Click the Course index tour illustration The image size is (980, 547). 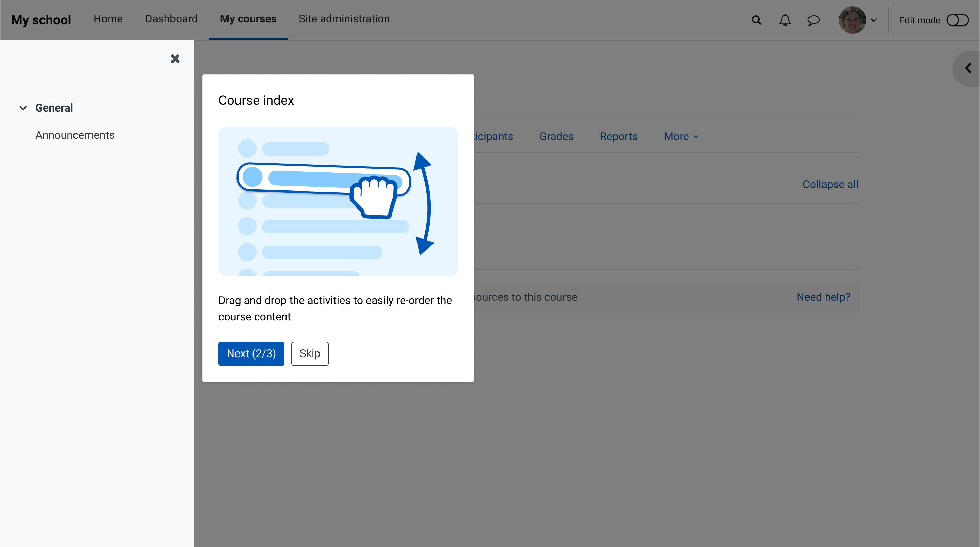pyautogui.click(x=338, y=201)
